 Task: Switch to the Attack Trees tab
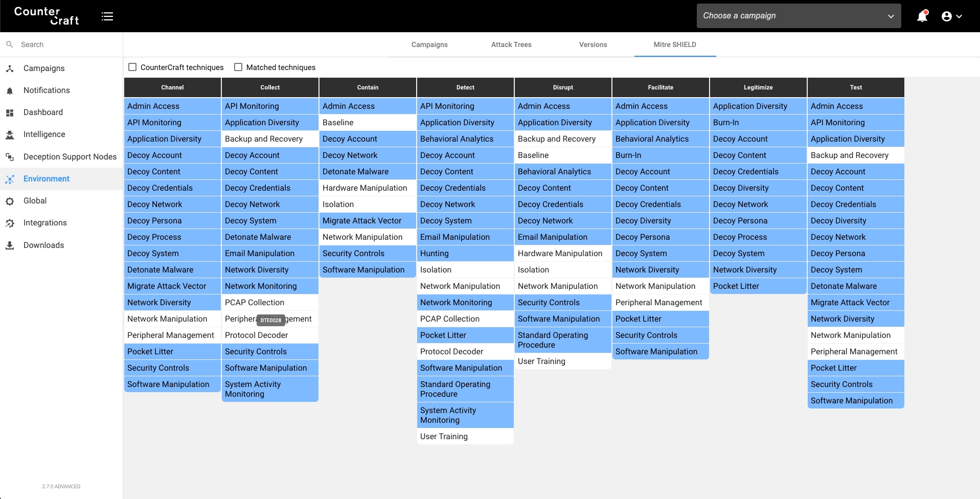(x=511, y=44)
